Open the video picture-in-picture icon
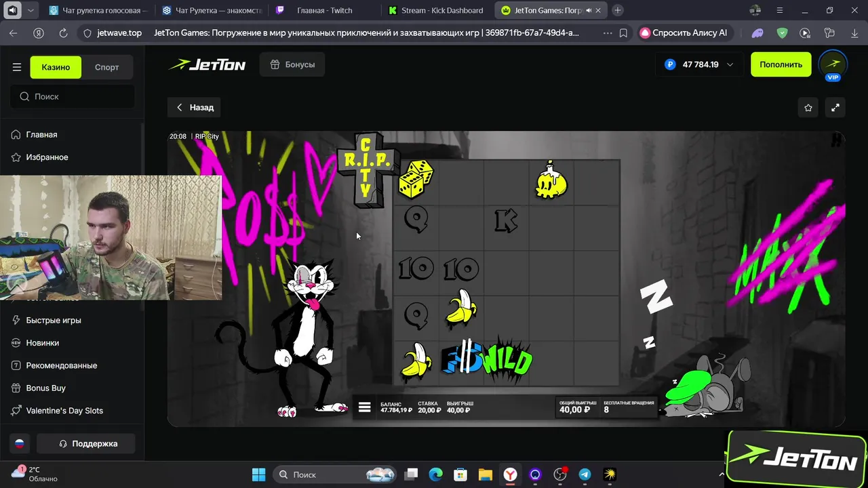Screen dimensions: 868x488 pyautogui.click(x=805, y=33)
